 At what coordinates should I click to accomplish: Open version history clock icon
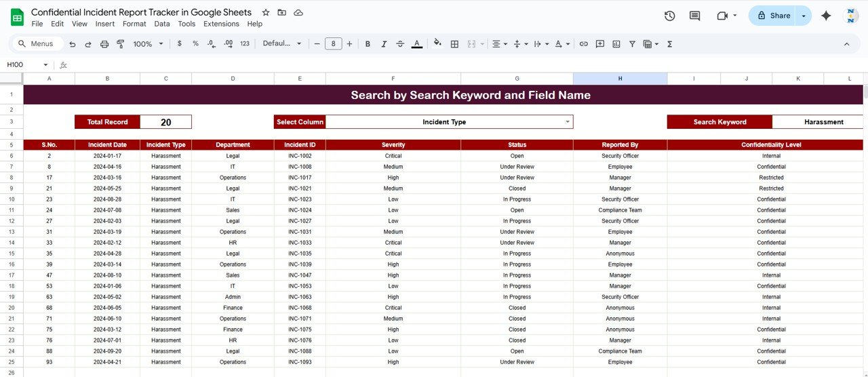(x=669, y=16)
